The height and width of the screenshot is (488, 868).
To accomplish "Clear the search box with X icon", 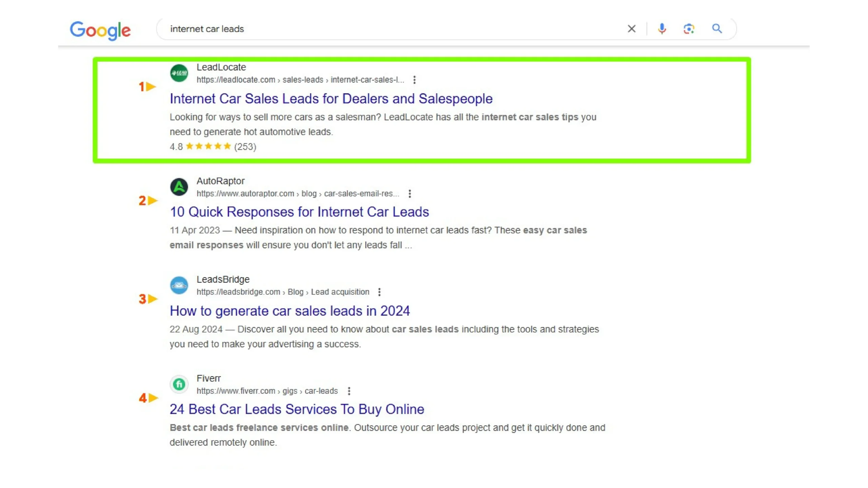I will pyautogui.click(x=631, y=29).
